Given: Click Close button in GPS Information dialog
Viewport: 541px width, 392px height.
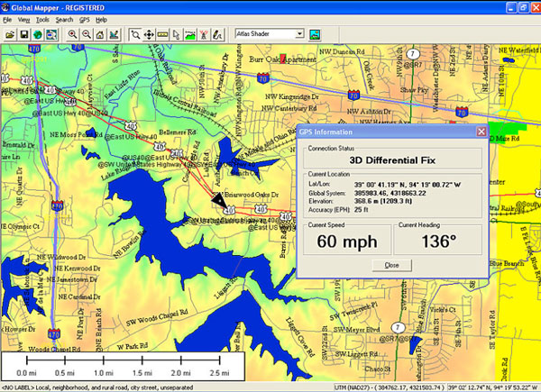Looking at the screenshot, I should (391, 265).
